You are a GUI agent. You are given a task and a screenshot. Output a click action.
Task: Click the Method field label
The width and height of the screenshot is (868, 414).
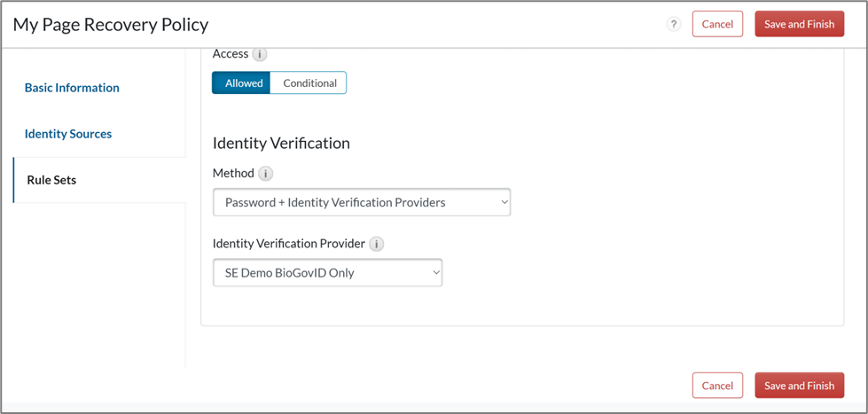[x=233, y=174]
